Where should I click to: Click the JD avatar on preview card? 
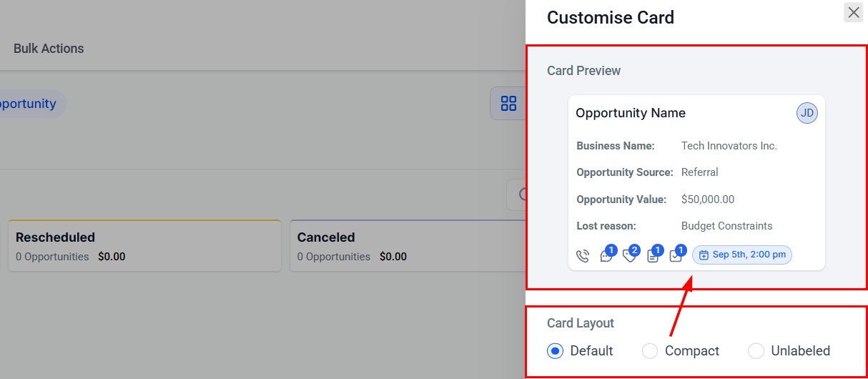coord(807,113)
